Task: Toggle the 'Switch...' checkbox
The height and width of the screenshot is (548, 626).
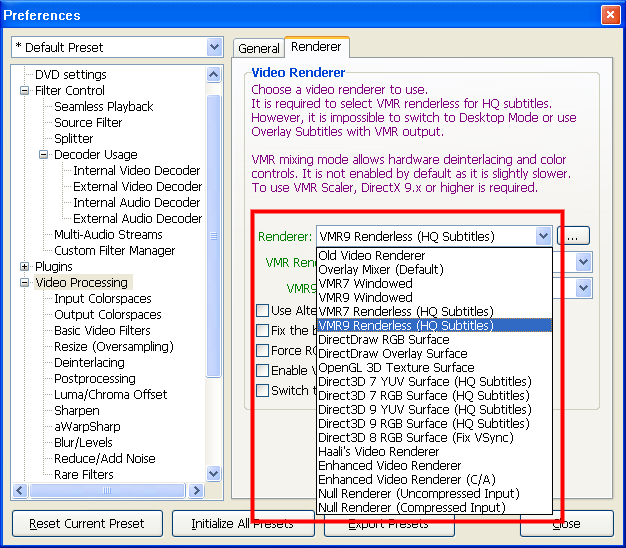Action: (x=262, y=390)
